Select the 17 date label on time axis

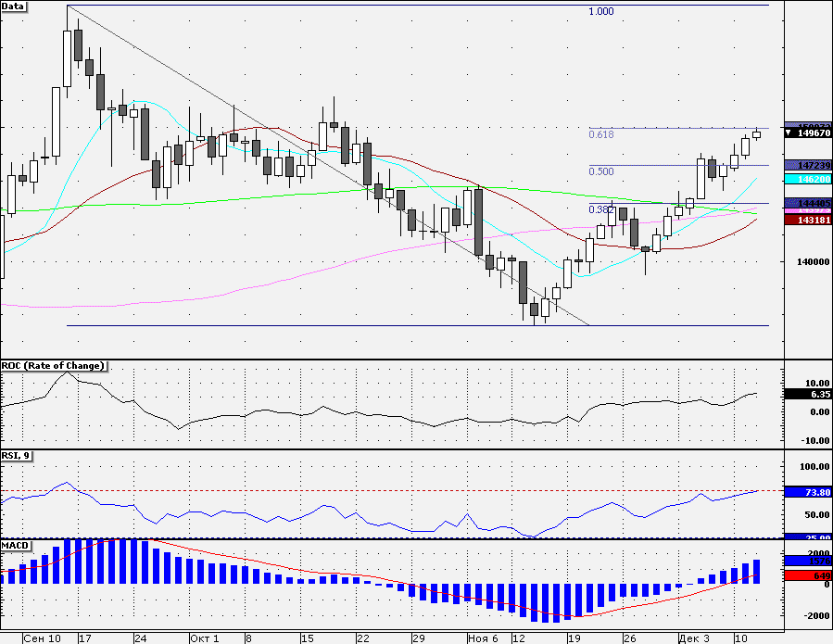85,638
